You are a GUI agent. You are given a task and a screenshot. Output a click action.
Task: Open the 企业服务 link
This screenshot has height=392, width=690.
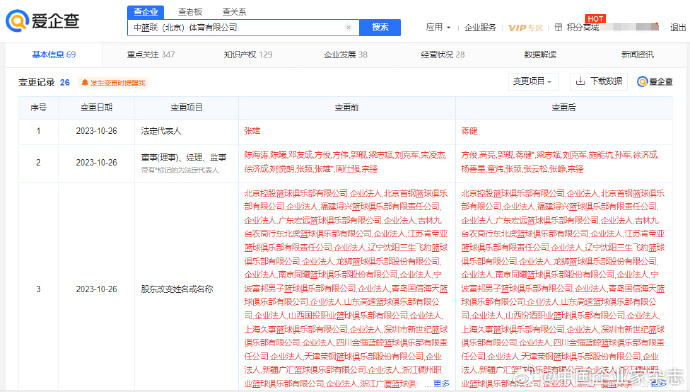(480, 27)
